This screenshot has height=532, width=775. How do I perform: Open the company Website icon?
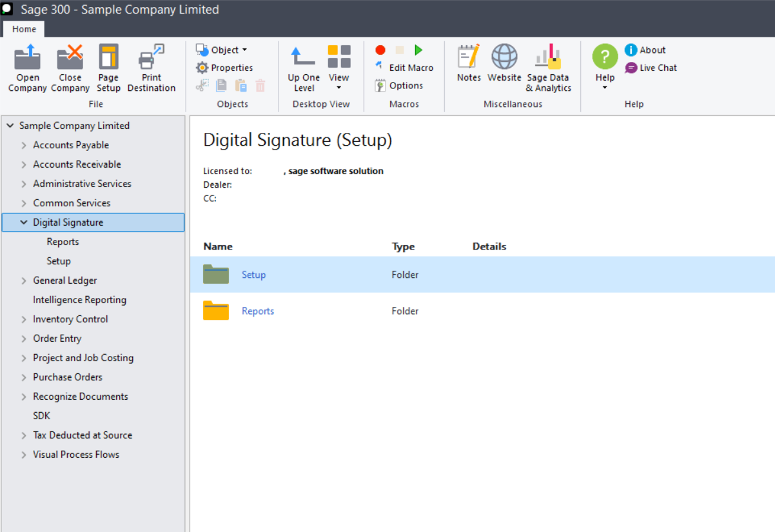pyautogui.click(x=504, y=64)
